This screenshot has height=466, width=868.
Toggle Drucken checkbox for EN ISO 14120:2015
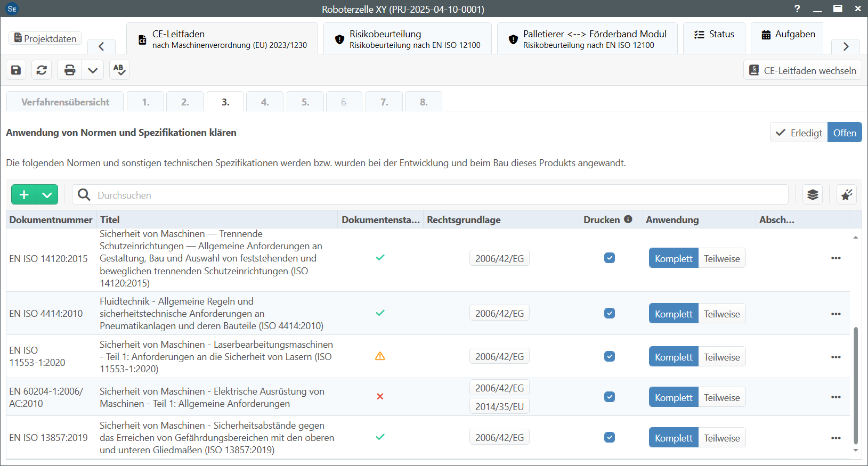(x=610, y=258)
